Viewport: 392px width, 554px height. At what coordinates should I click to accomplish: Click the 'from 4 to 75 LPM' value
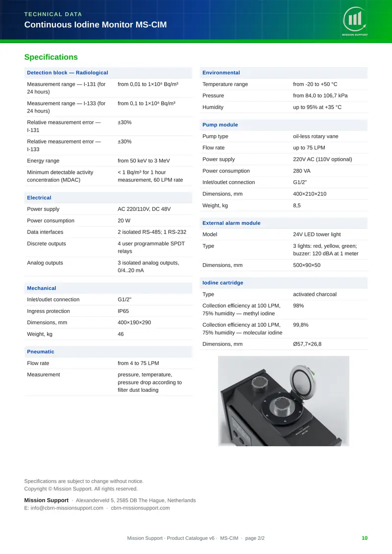138,363
